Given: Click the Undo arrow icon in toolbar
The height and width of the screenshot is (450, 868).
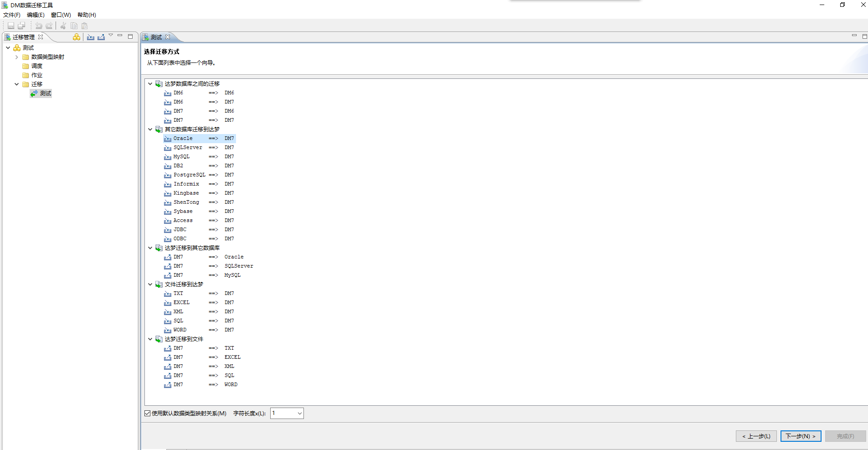Looking at the screenshot, I should coord(39,26).
